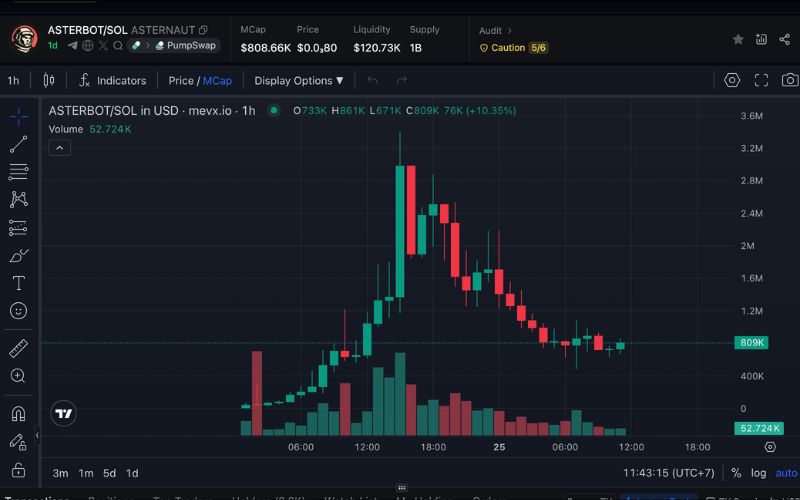Viewport: 800px width, 500px height.
Task: Click the ASTERBOT/SOL in USD chart title
Action: click(x=152, y=110)
